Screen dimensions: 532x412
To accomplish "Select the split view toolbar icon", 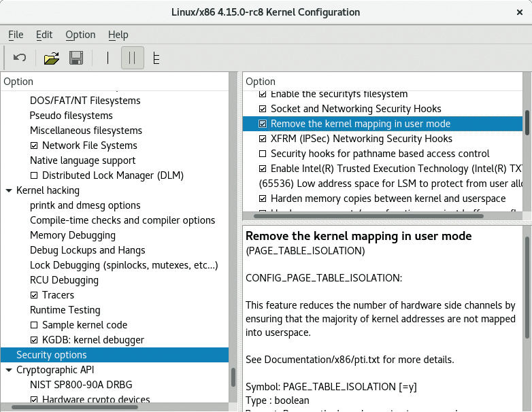I will [x=133, y=58].
